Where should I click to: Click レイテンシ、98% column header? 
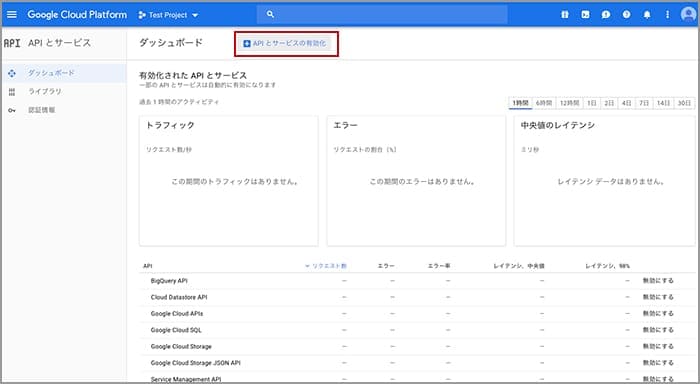608,266
